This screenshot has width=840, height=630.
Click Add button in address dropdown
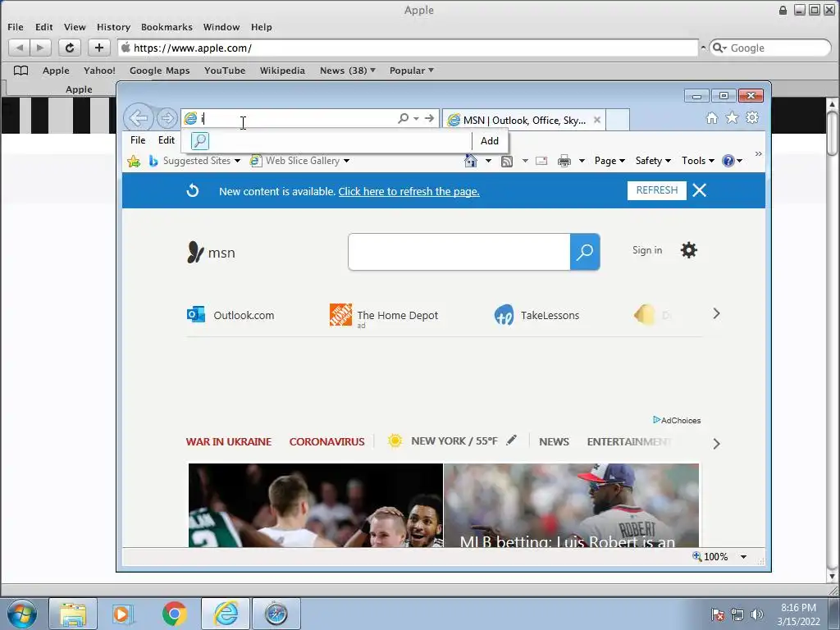point(490,141)
